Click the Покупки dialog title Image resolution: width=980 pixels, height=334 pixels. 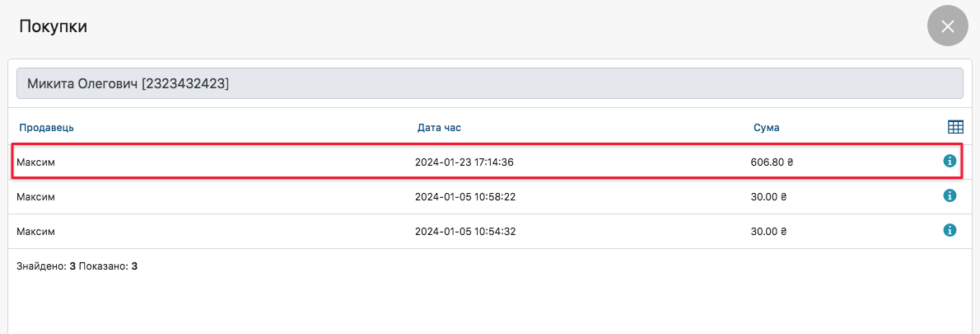53,26
